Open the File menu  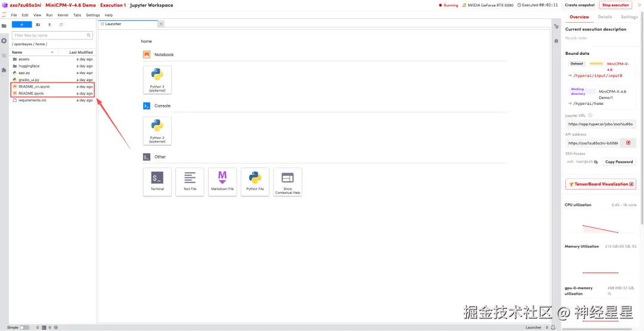point(14,15)
